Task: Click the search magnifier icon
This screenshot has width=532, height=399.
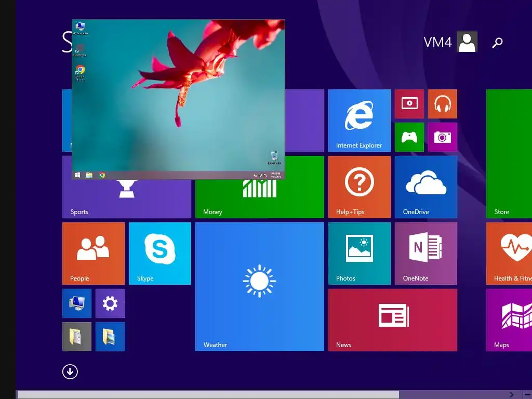Action: (497, 43)
